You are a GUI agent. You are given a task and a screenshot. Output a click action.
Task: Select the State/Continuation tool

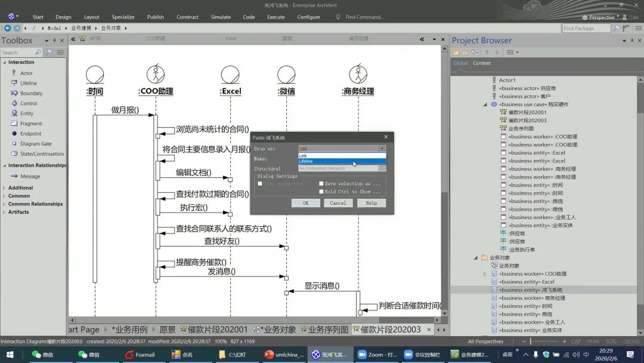[37, 154]
